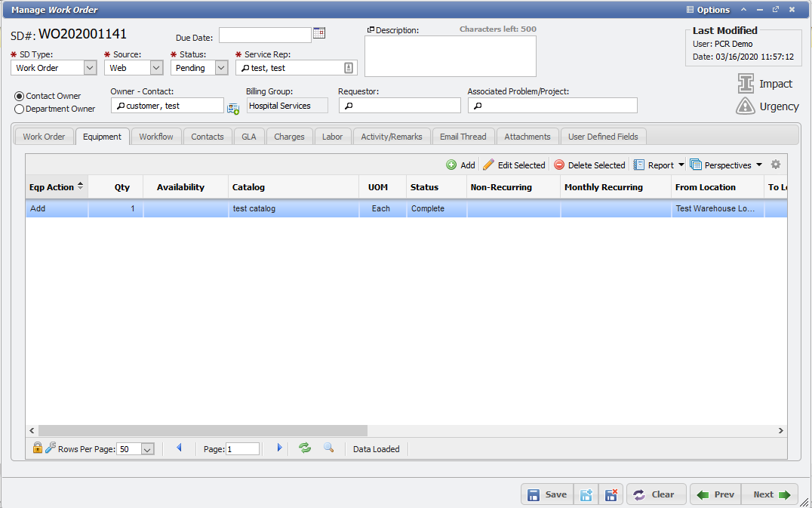812x508 pixels.
Task: Open the grid settings gear
Action: [777, 164]
